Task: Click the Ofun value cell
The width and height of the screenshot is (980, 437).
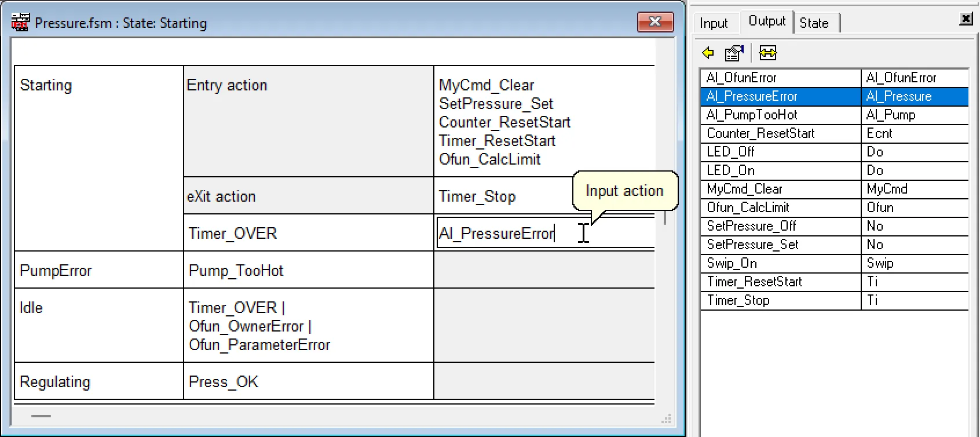Action: [915, 207]
